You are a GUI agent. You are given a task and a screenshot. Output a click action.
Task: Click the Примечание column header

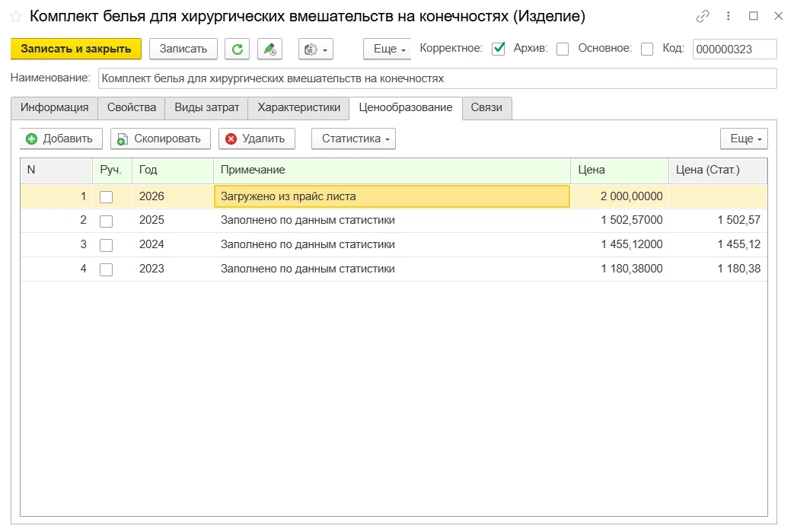[392, 170]
